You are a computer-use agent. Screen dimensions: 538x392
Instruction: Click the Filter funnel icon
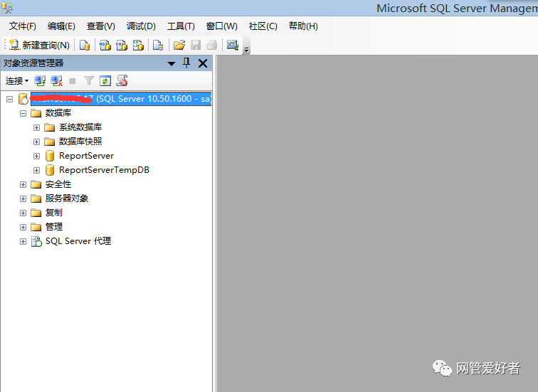(x=88, y=81)
